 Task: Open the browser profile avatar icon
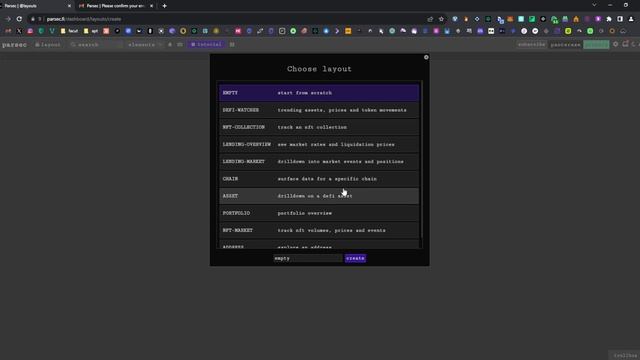click(x=631, y=19)
